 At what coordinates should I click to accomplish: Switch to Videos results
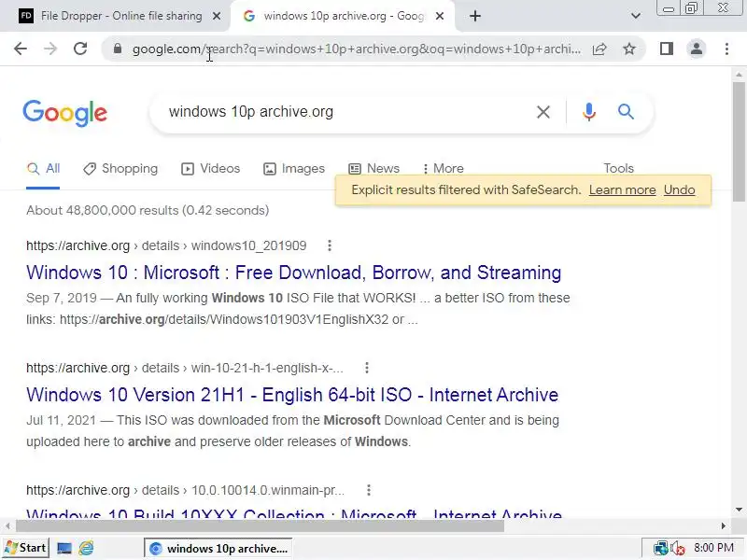[x=210, y=169]
